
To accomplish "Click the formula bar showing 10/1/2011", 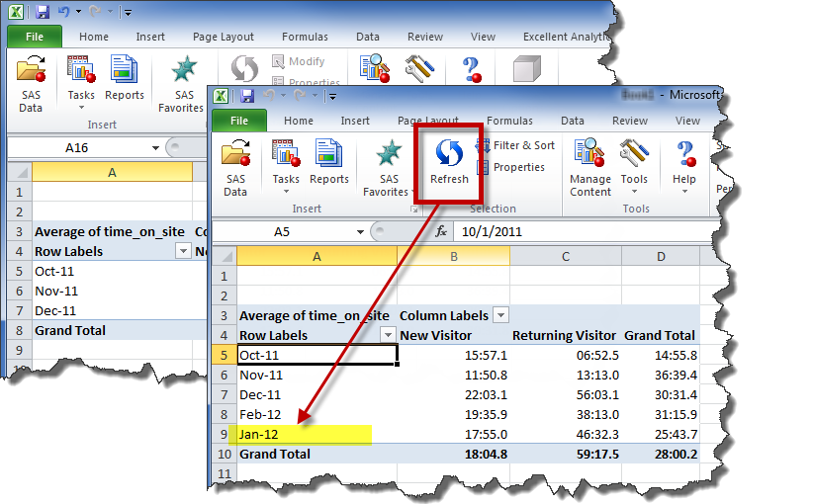I will point(574,231).
